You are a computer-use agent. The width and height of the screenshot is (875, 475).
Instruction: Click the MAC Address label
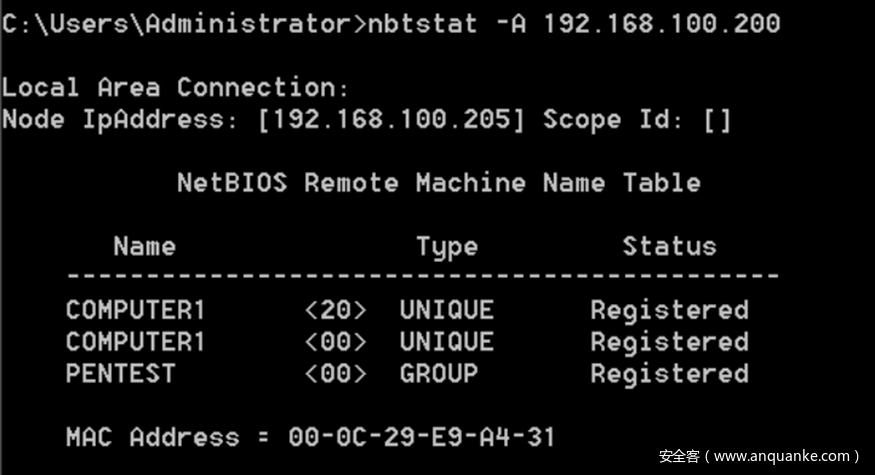(152, 437)
